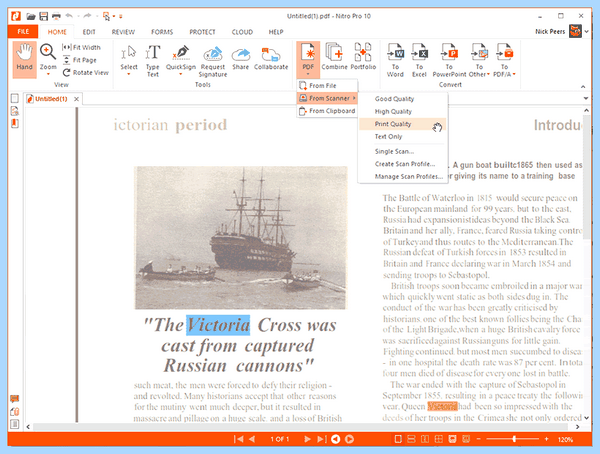The width and height of the screenshot is (600, 454).
Task: Create a Portfolio
Action: click(363, 57)
